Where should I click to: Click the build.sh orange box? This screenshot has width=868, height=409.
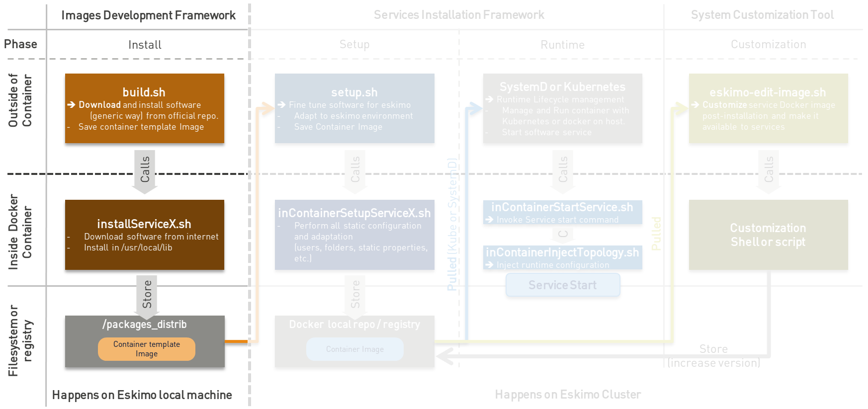coord(145,108)
